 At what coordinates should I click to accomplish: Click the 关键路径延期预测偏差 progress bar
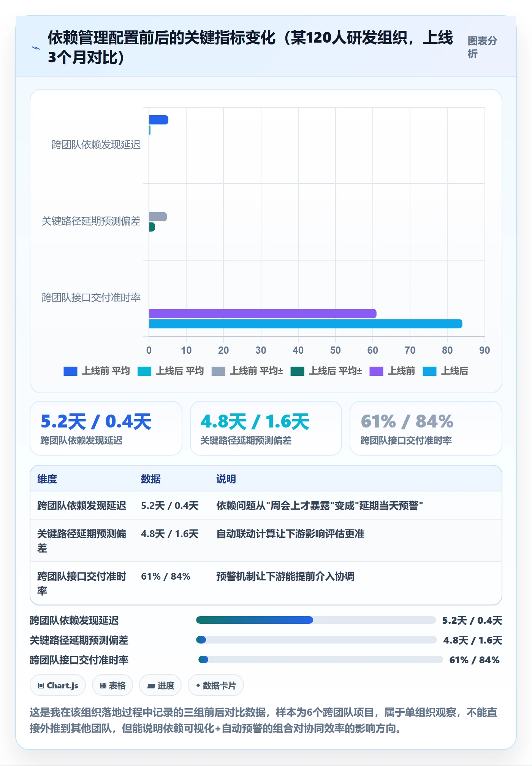(x=317, y=640)
